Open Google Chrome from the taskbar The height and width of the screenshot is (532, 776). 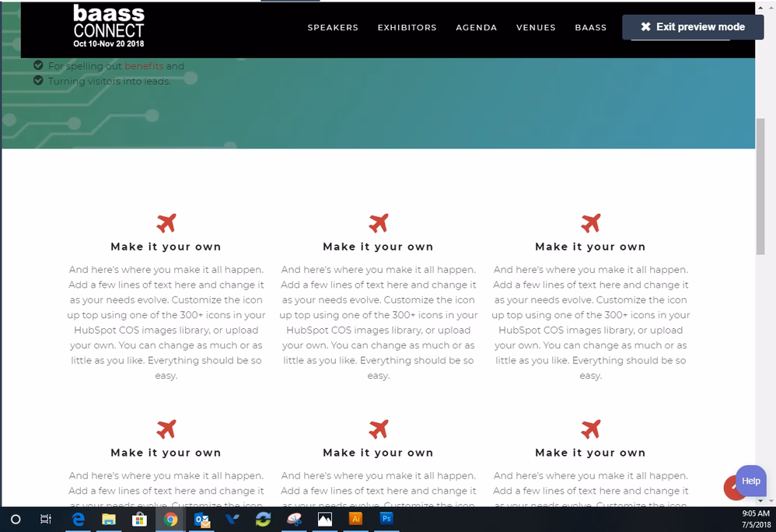(171, 520)
